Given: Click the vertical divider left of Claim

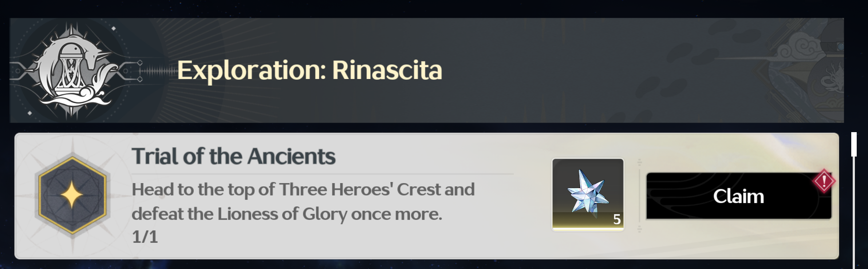Looking at the screenshot, I should click(x=639, y=196).
